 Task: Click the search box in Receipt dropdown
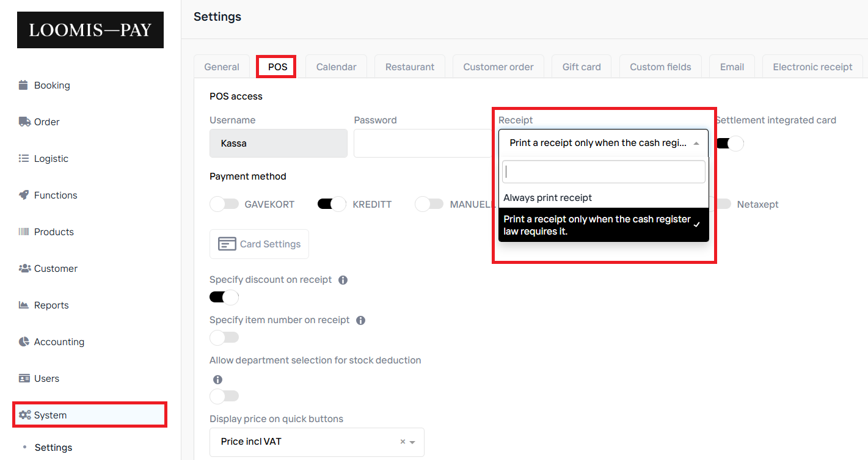[x=603, y=172]
